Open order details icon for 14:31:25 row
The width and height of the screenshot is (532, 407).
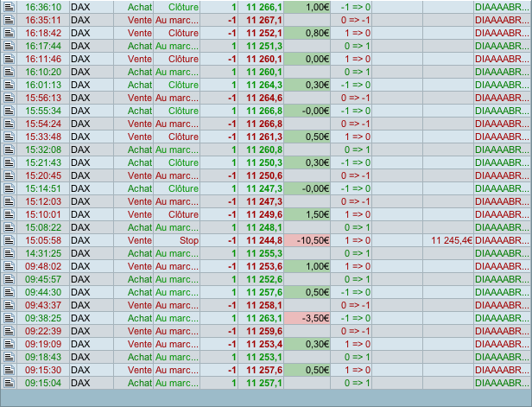tap(9, 253)
